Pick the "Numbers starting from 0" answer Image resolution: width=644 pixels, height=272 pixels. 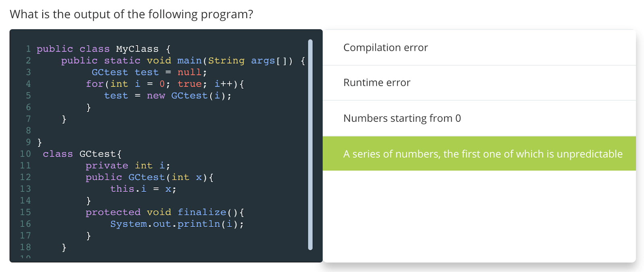402,118
